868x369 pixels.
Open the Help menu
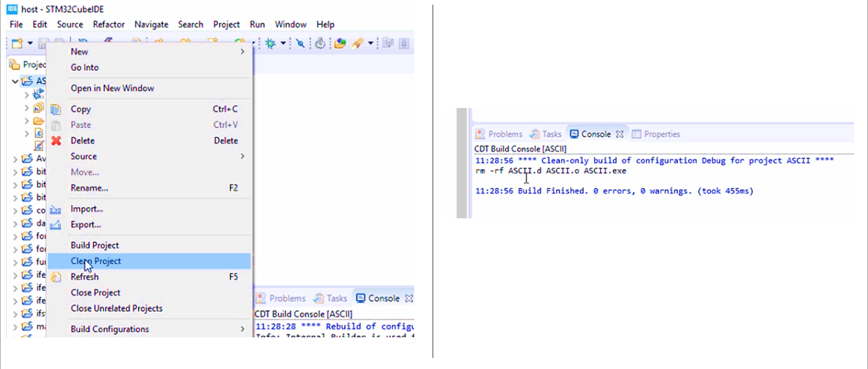pos(325,24)
